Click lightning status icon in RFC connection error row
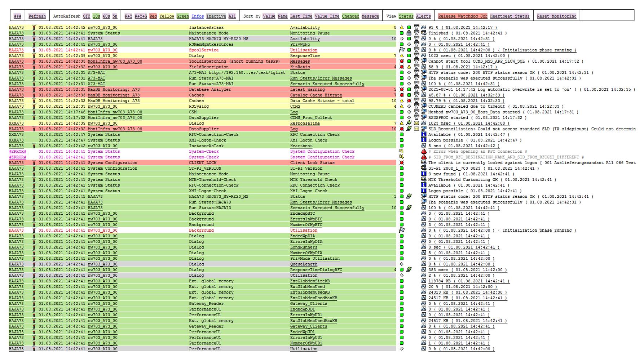The width and height of the screenshot is (644, 362). click(402, 151)
